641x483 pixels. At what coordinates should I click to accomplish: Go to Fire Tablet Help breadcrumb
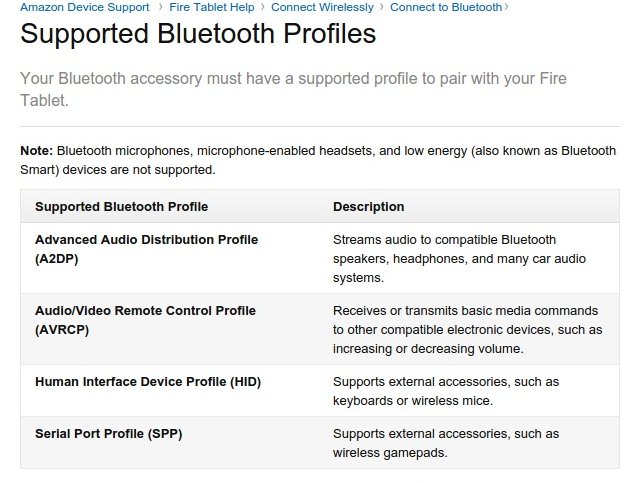[x=212, y=7]
